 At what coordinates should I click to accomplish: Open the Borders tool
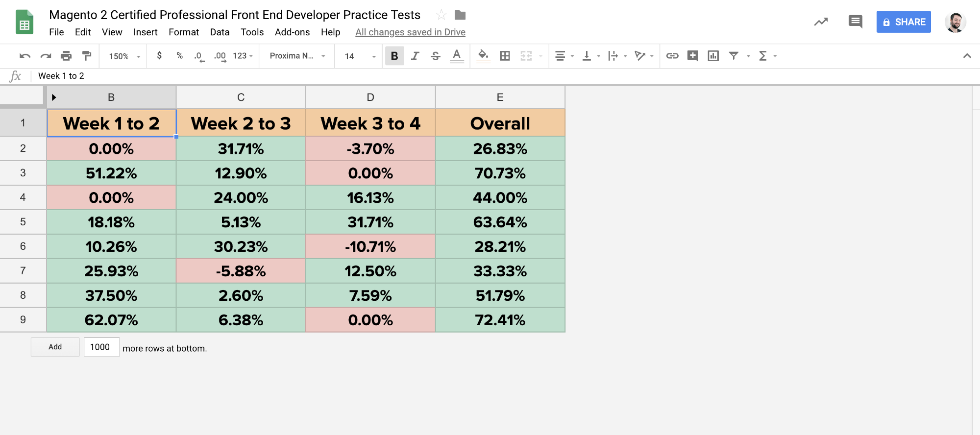tap(505, 56)
